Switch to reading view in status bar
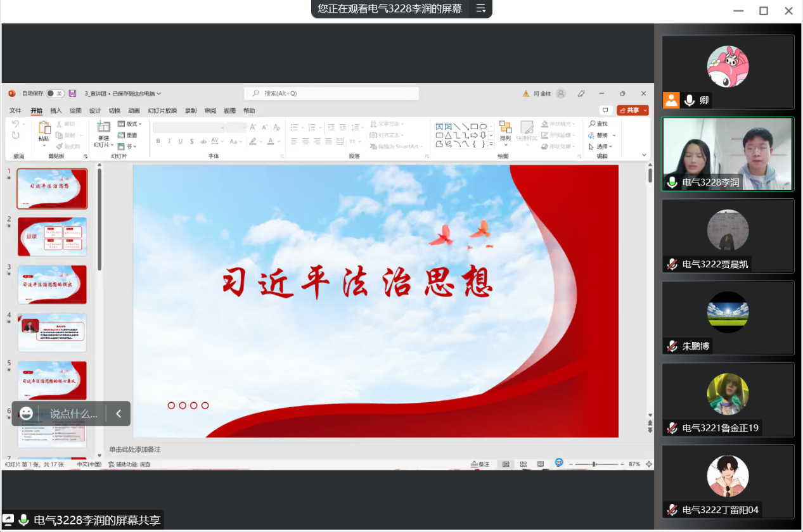The height and width of the screenshot is (532, 803). pyautogui.click(x=540, y=464)
